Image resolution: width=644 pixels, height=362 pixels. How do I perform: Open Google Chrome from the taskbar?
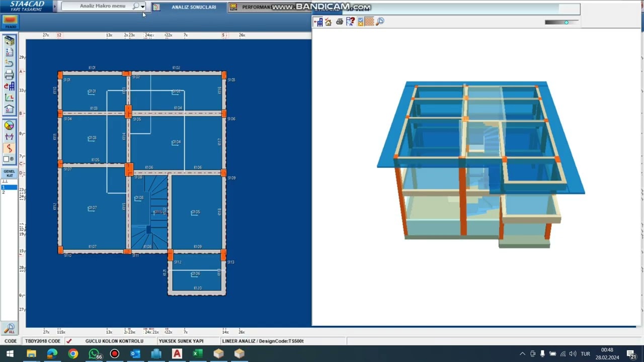pyautogui.click(x=73, y=354)
